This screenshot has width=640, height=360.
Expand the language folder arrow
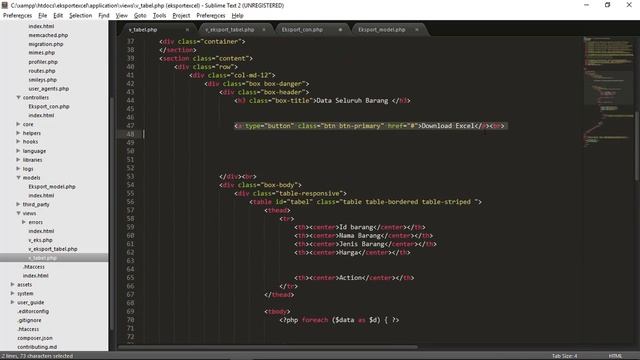[18, 151]
